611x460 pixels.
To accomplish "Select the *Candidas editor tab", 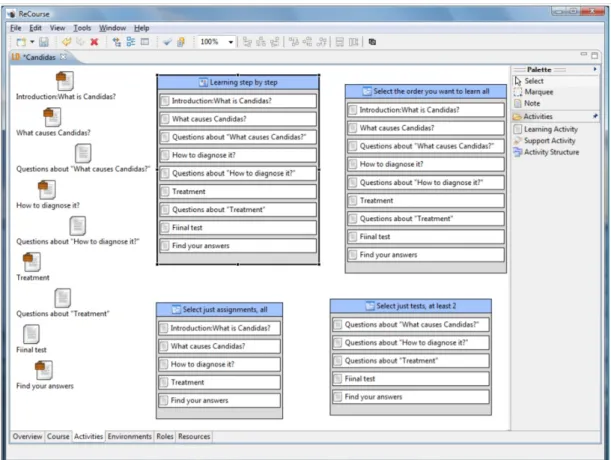I will [x=39, y=57].
